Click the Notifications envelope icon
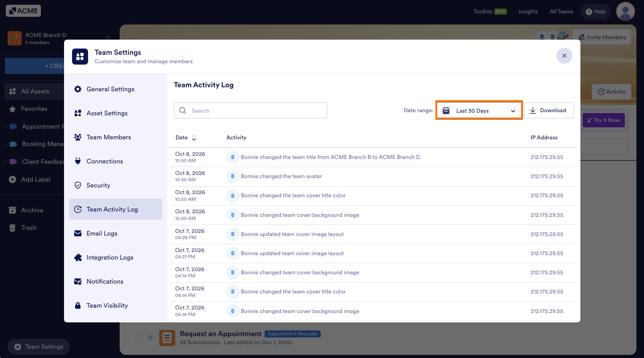 coord(78,281)
